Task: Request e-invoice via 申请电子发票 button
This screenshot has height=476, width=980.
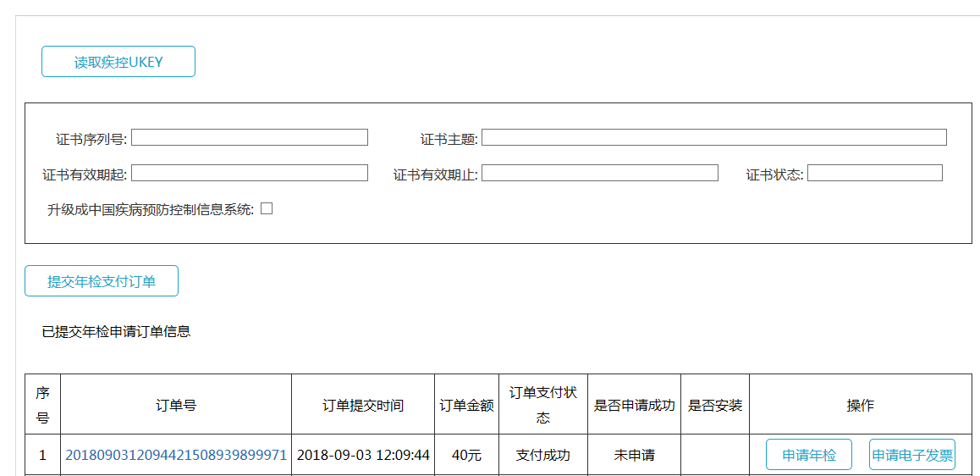Action: 911,455
